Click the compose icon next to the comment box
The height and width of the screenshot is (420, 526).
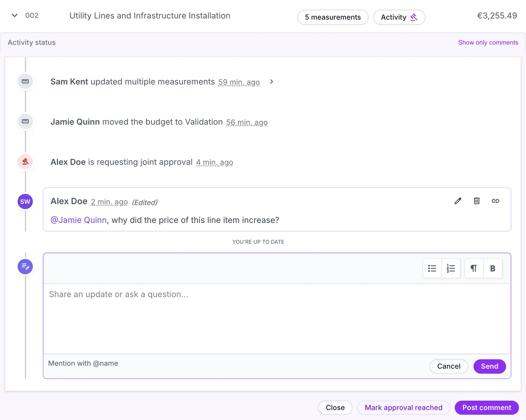(x=25, y=267)
